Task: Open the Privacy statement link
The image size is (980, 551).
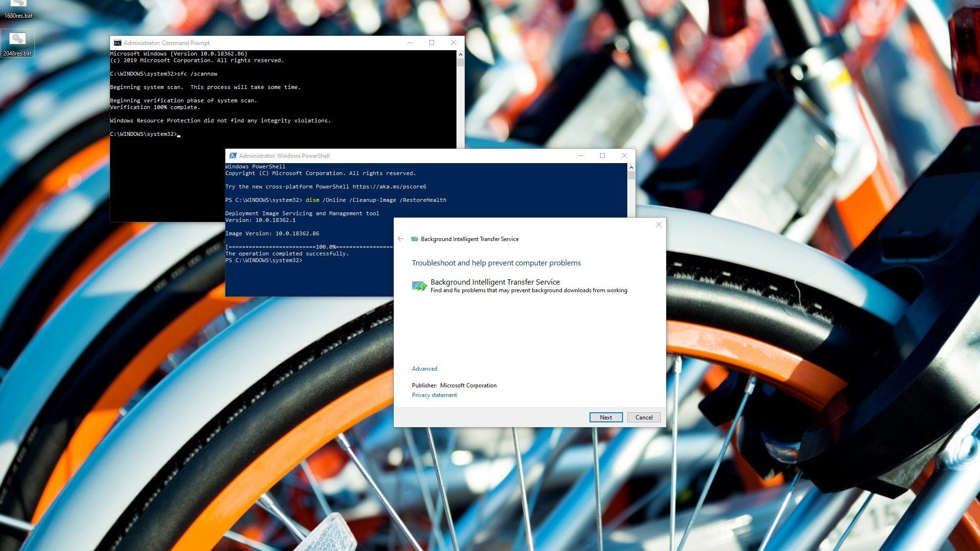Action: click(x=434, y=395)
